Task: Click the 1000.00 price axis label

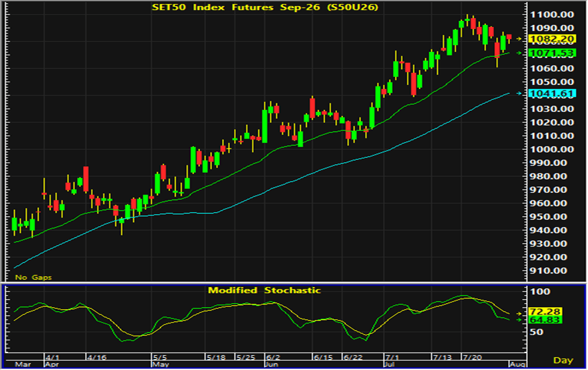Action: click(552, 150)
